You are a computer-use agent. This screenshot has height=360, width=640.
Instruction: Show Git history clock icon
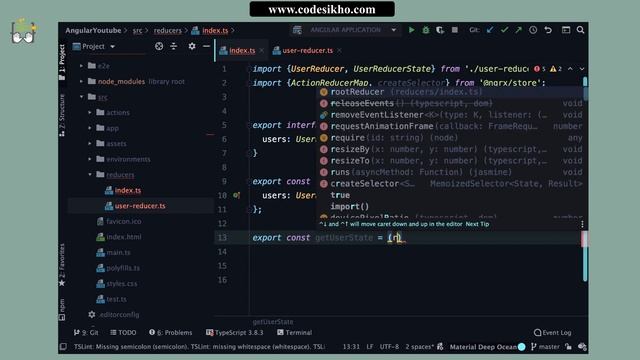[x=533, y=30]
